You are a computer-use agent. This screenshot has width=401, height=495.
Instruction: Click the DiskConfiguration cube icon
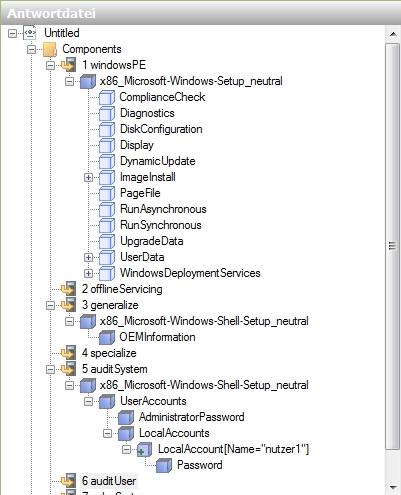click(107, 129)
